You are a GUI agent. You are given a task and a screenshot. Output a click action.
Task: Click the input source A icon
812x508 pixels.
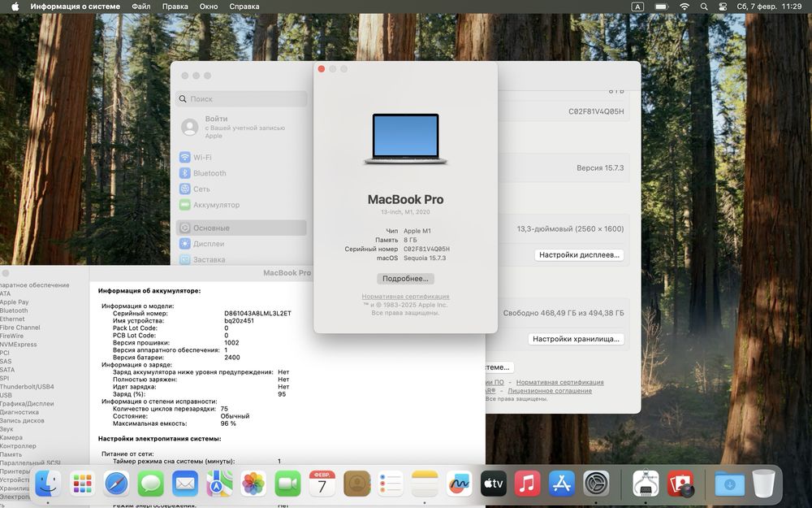[637, 7]
